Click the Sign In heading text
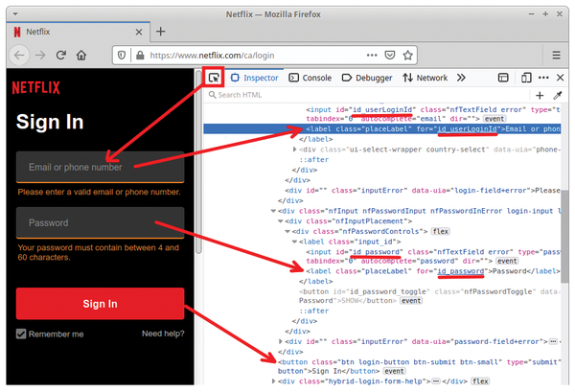The height and width of the screenshot is (392, 575). tap(50, 122)
